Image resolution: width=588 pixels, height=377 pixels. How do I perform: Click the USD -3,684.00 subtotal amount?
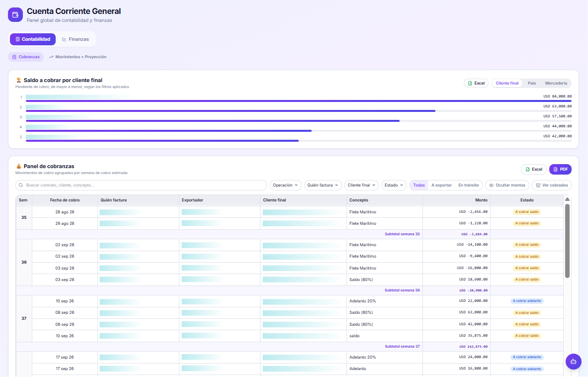tap(474, 234)
